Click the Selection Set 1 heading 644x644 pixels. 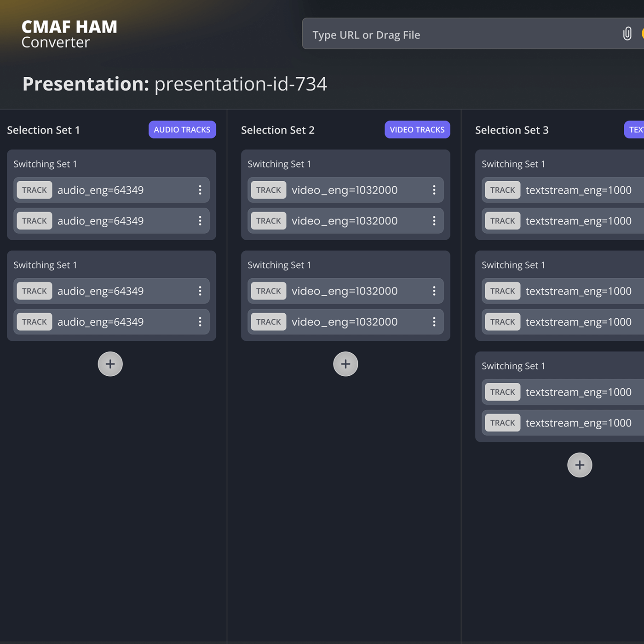(43, 130)
